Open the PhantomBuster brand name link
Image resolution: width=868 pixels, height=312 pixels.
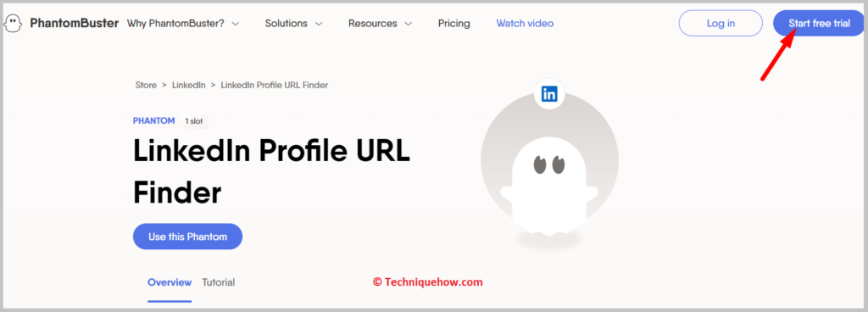click(x=75, y=24)
